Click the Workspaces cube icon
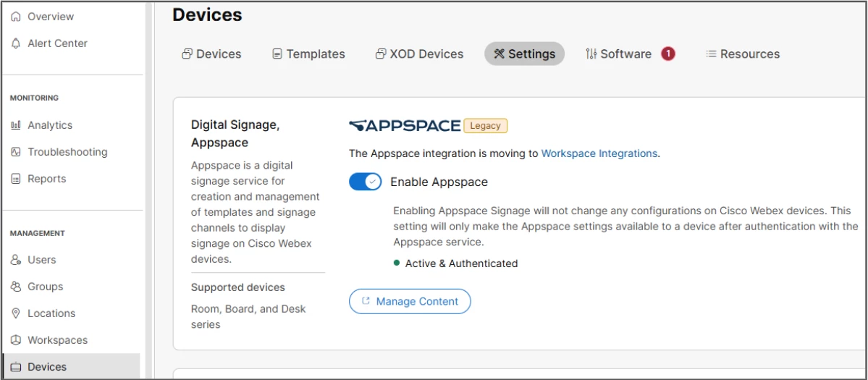 click(16, 340)
